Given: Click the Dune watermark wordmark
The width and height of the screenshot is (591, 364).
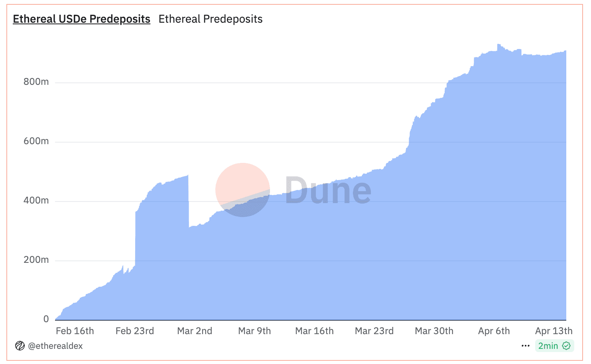Looking at the screenshot, I should (328, 191).
